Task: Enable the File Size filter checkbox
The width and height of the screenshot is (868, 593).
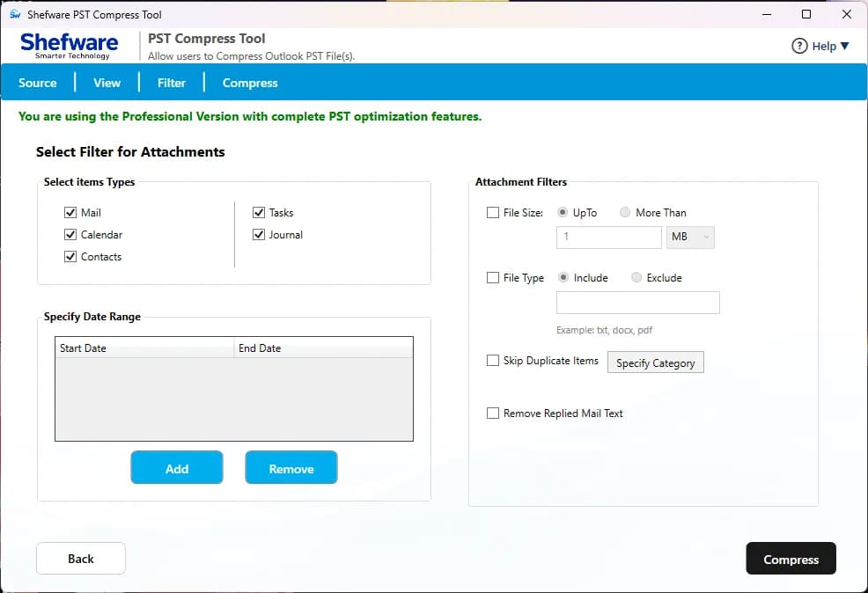Action: click(x=493, y=212)
